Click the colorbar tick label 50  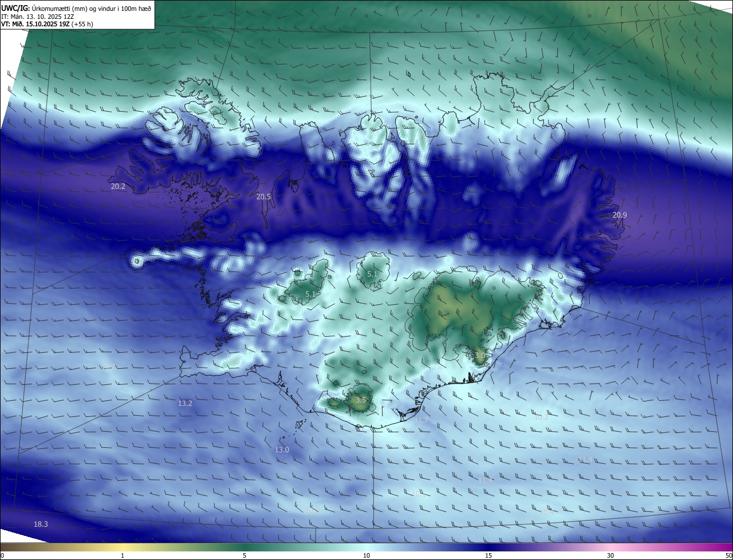(728, 555)
